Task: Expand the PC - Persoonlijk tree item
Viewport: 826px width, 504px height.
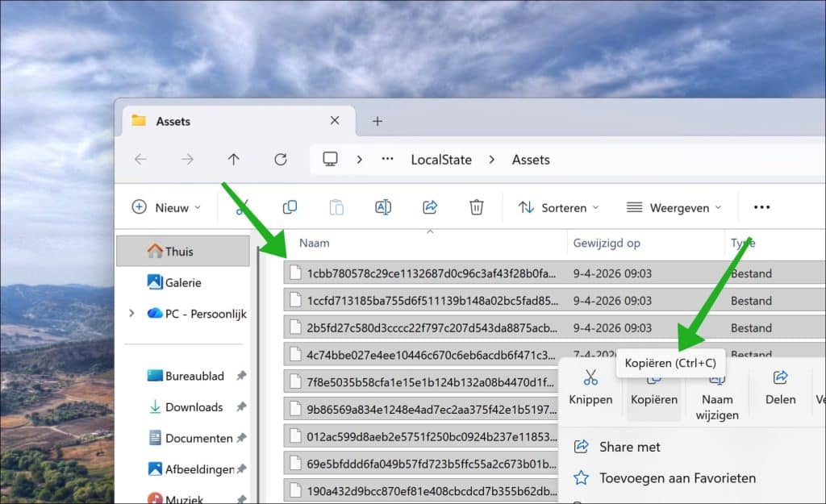Action: [131, 314]
